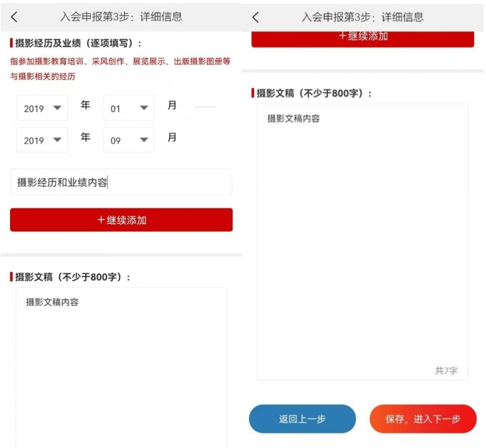Select the 摄影经历及业绩（逐项填写） heading
Viewport: 486px width, 448px height.
click(x=78, y=43)
